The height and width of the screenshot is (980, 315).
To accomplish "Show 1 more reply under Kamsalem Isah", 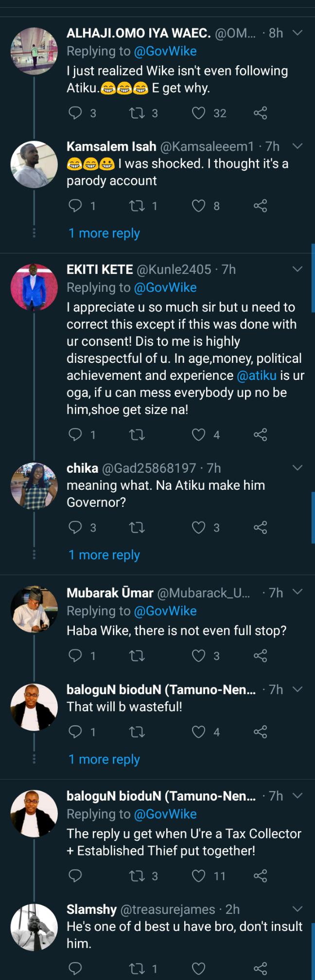I will [x=104, y=233].
